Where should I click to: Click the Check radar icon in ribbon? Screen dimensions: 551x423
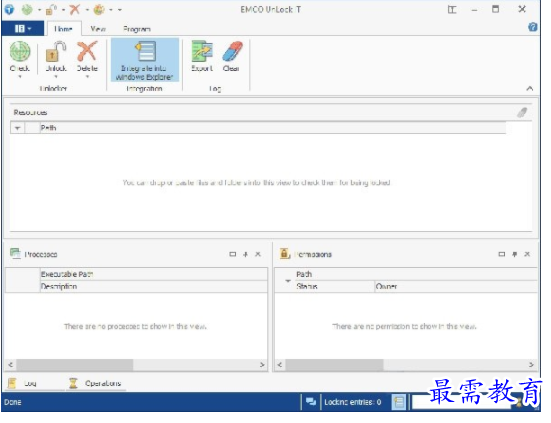[20, 51]
